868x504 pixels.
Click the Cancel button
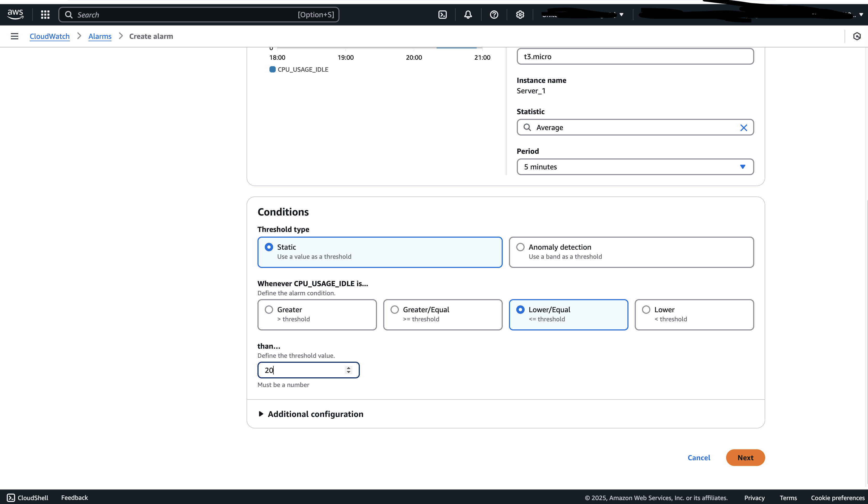click(x=699, y=457)
